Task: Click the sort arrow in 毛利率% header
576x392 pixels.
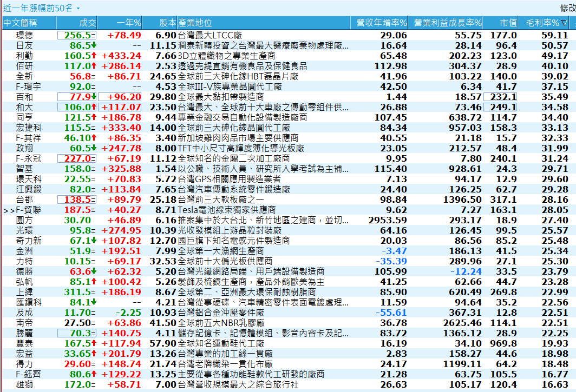Action: [565, 23]
